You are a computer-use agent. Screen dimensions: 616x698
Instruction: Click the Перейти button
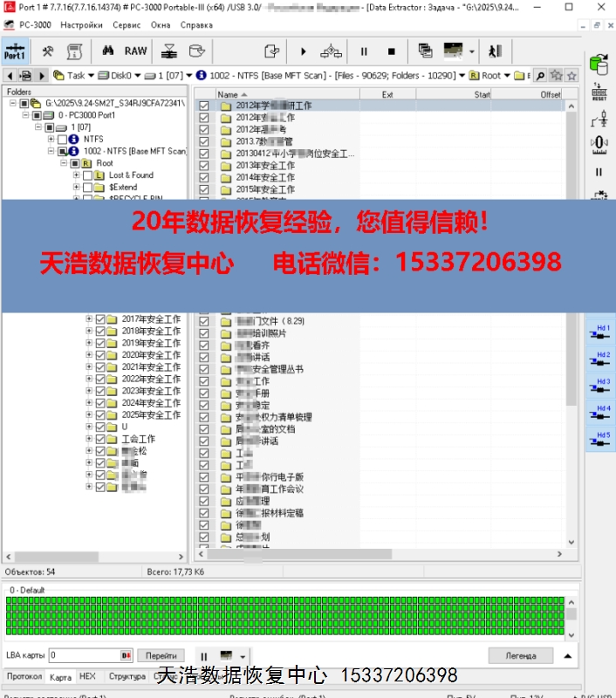click(x=161, y=655)
